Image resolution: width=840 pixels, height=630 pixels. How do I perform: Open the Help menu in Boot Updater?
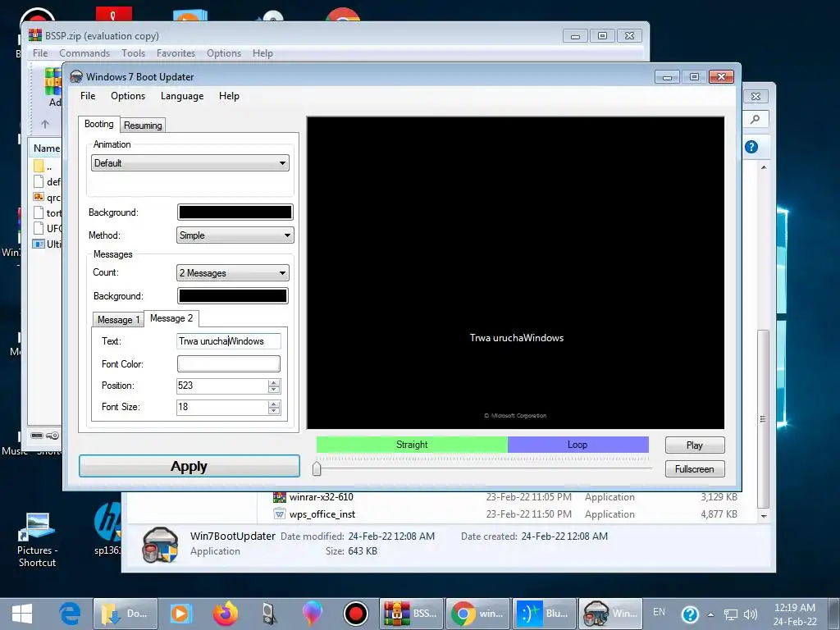(230, 96)
